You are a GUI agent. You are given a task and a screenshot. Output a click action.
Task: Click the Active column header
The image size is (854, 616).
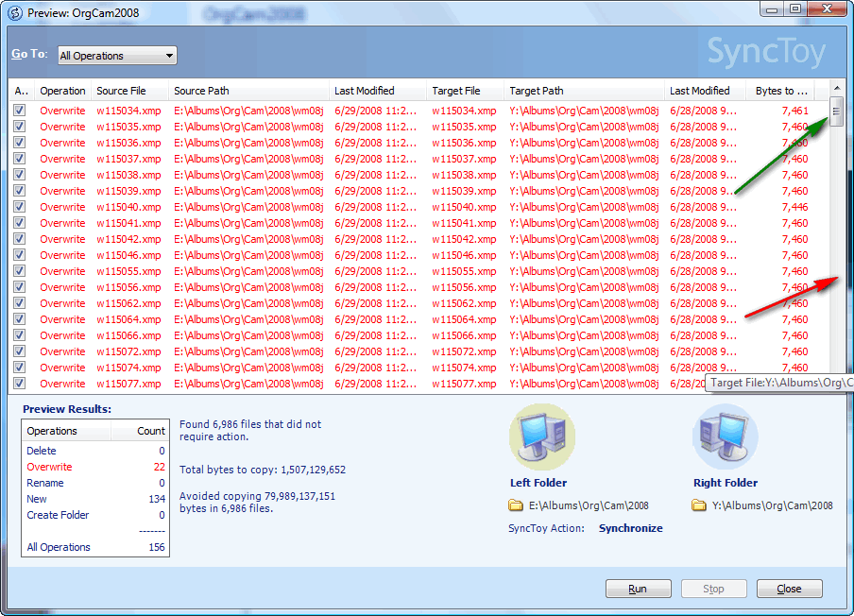click(x=21, y=91)
